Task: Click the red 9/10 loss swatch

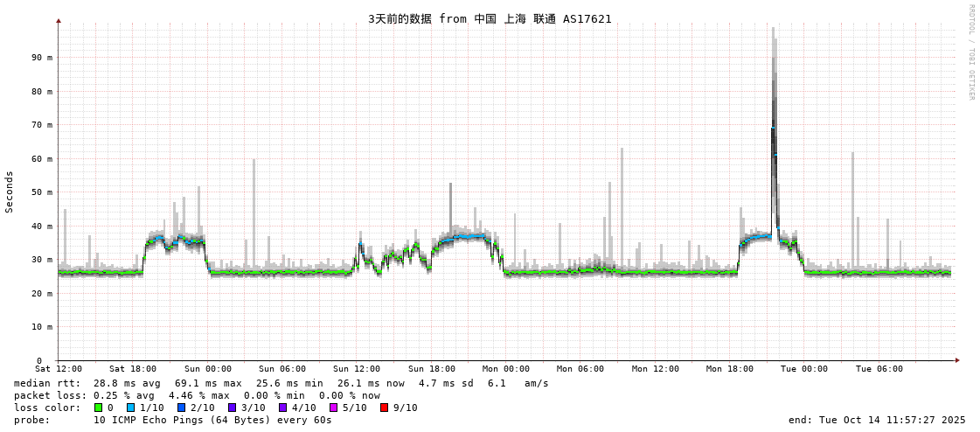Action: point(384,408)
